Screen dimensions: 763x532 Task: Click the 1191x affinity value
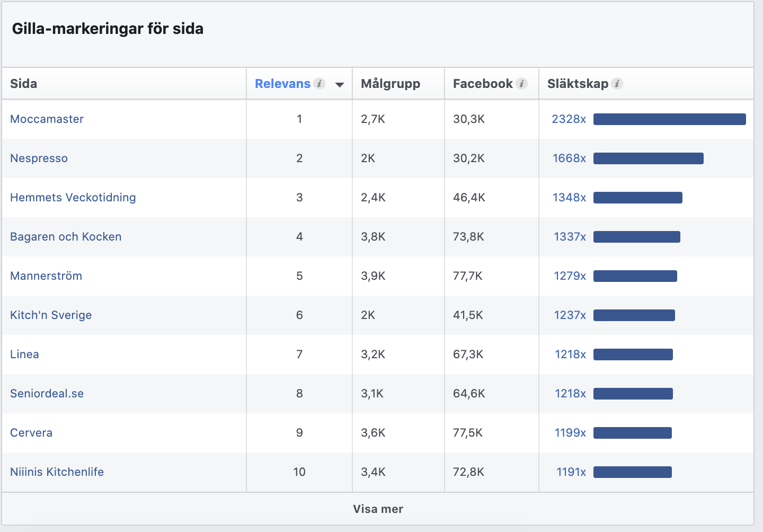[x=571, y=472]
